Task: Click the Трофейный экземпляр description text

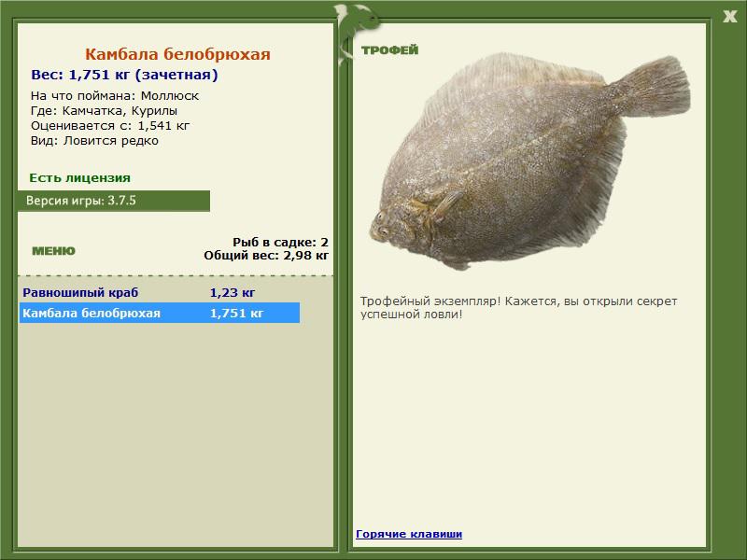Action: pyautogui.click(x=518, y=308)
